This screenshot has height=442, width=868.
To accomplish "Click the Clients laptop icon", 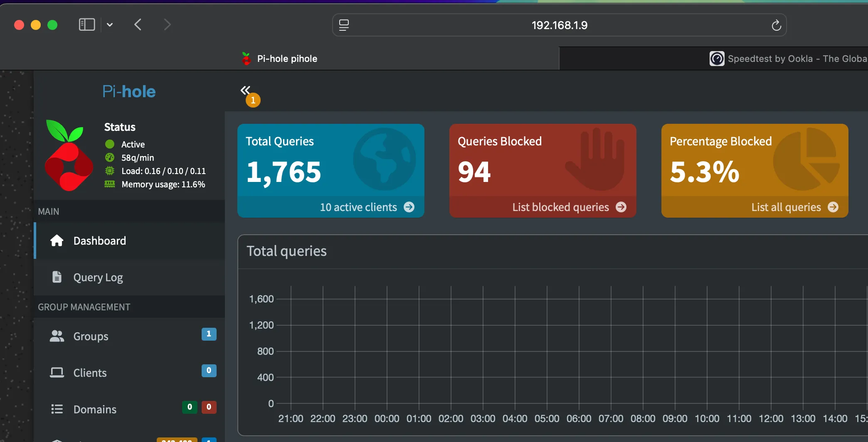I will pos(57,373).
